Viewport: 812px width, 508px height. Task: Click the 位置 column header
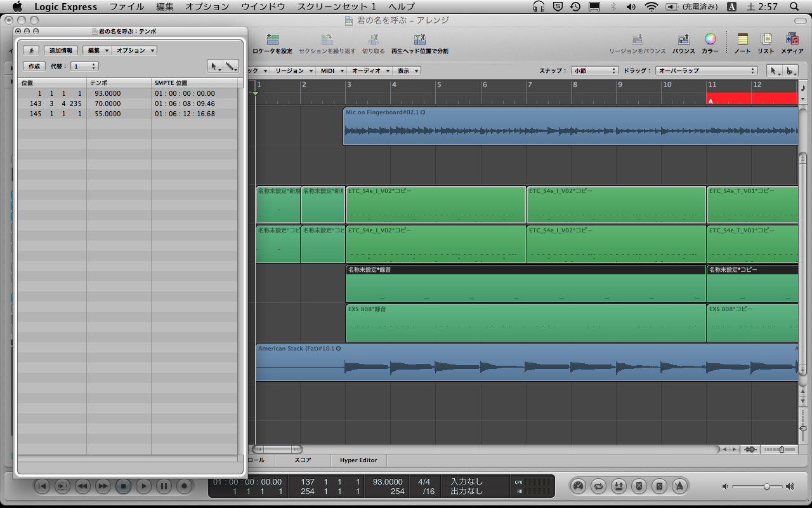pos(52,83)
